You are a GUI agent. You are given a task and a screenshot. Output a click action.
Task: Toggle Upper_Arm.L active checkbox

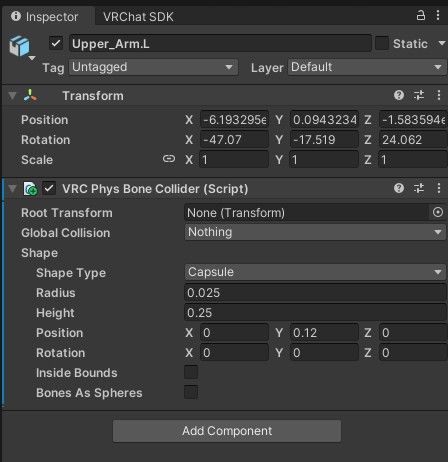point(56,43)
